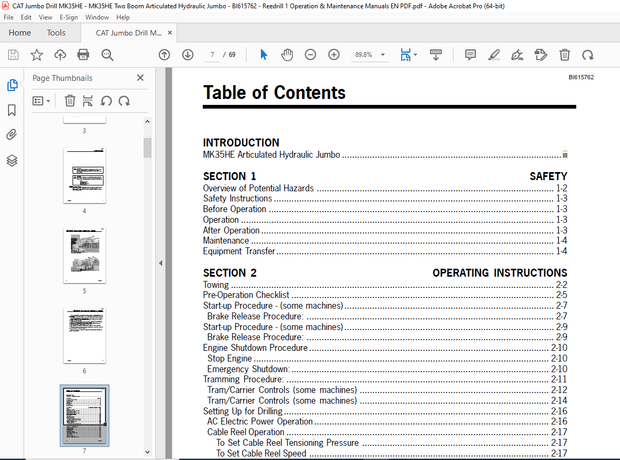Open the View menu

(x=45, y=17)
